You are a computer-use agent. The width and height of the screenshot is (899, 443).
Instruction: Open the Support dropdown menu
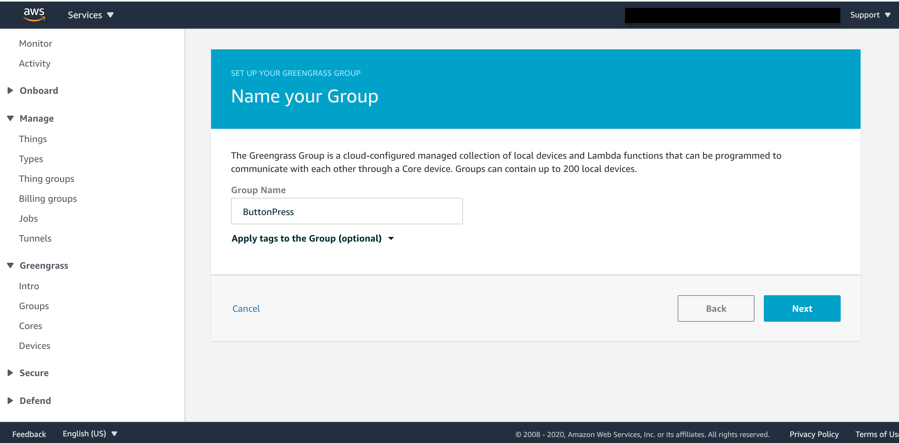pos(870,15)
